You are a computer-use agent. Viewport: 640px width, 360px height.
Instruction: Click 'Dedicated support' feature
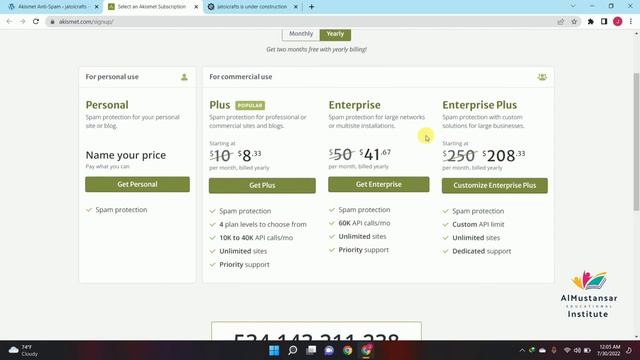click(482, 251)
